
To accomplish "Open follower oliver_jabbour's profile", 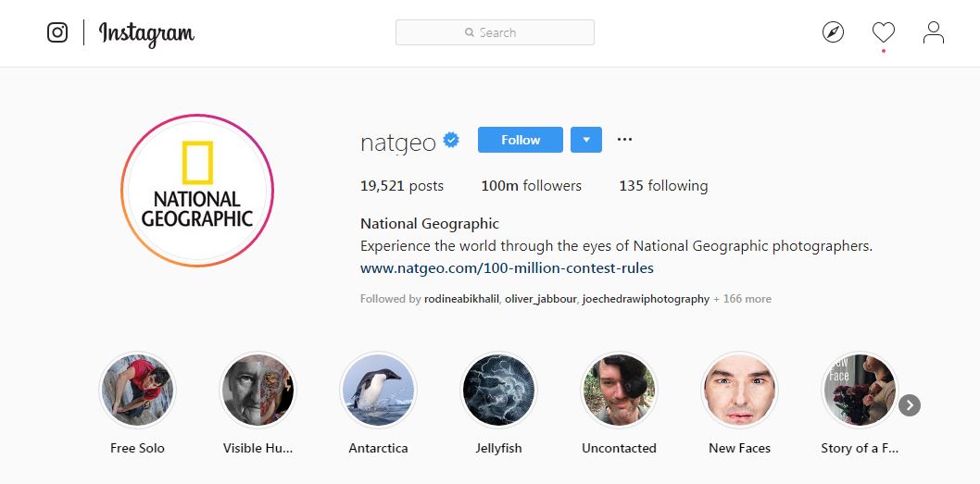I will (541, 299).
